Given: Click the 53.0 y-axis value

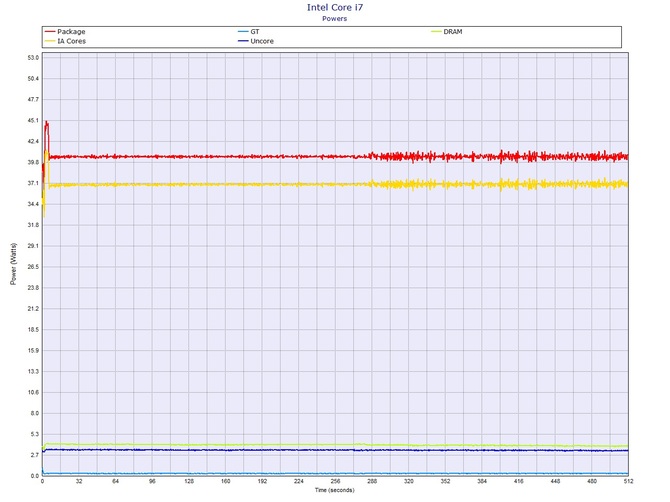Looking at the screenshot, I should click(x=33, y=58).
